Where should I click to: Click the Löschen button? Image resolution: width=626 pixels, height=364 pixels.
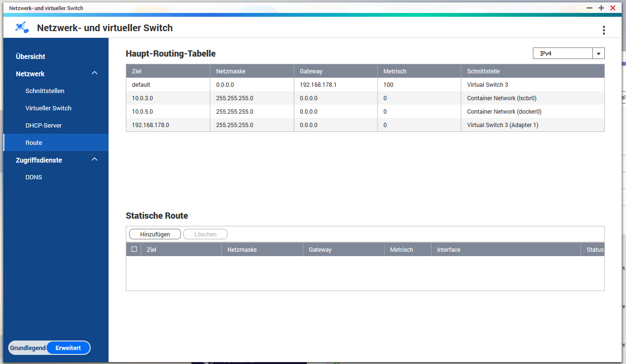tap(205, 235)
